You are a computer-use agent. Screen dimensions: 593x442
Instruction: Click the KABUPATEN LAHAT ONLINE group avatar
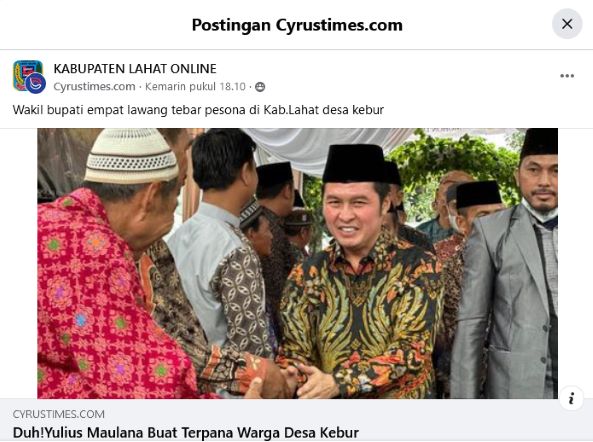tap(26, 74)
